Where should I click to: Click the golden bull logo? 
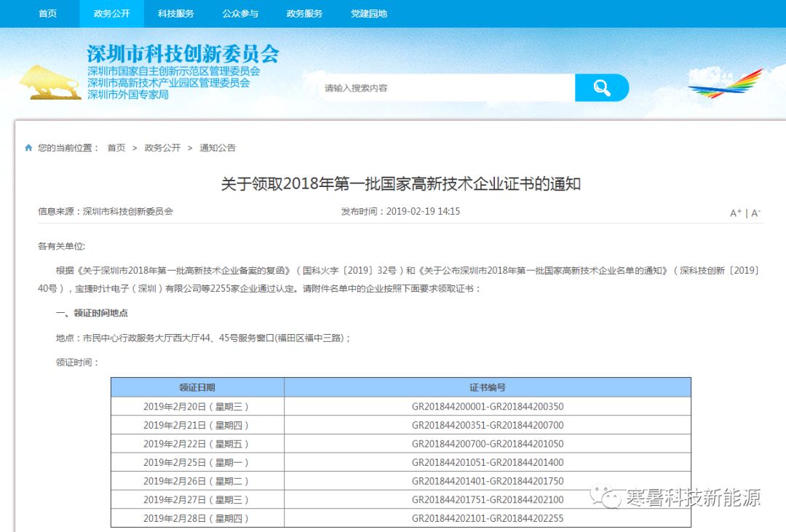[50, 82]
